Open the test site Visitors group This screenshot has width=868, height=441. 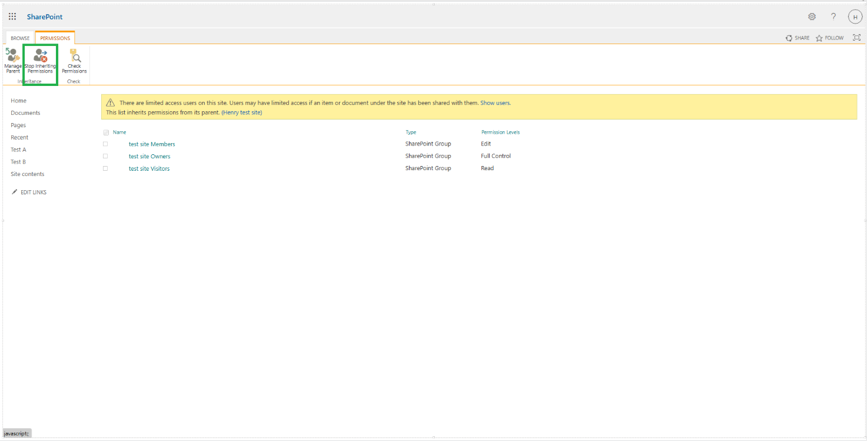(x=149, y=168)
